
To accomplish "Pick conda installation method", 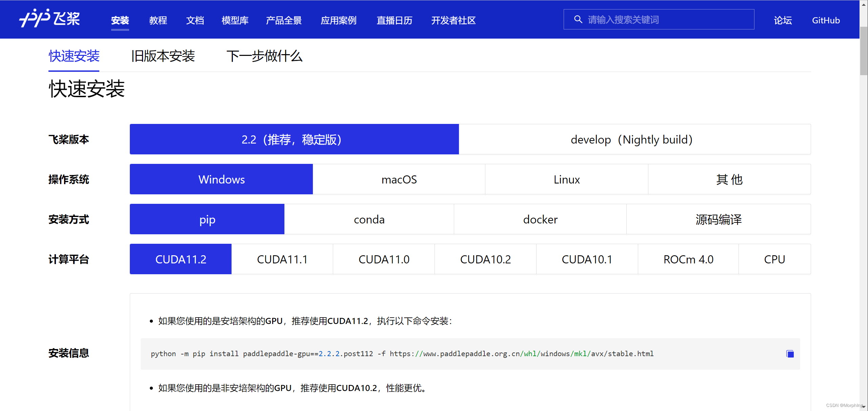I will coord(369,219).
